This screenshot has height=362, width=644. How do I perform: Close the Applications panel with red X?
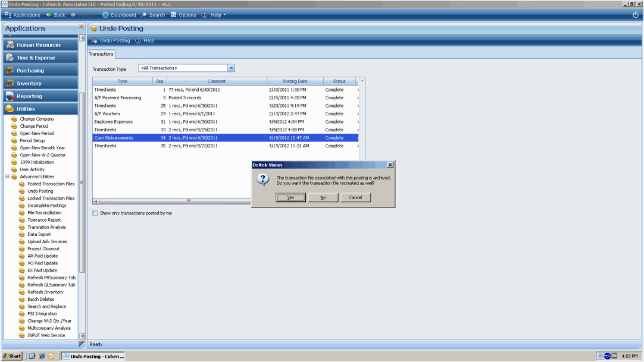pyautogui.click(x=82, y=27)
